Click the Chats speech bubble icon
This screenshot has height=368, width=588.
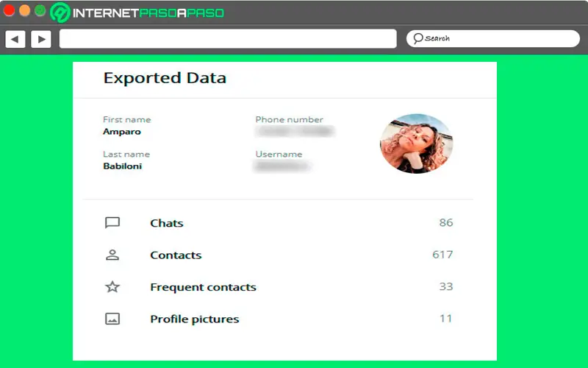click(x=112, y=223)
